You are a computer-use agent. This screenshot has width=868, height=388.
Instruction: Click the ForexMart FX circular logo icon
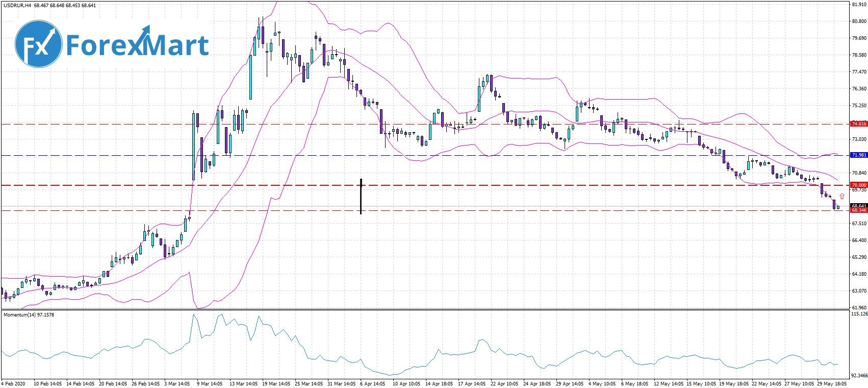click(38, 45)
